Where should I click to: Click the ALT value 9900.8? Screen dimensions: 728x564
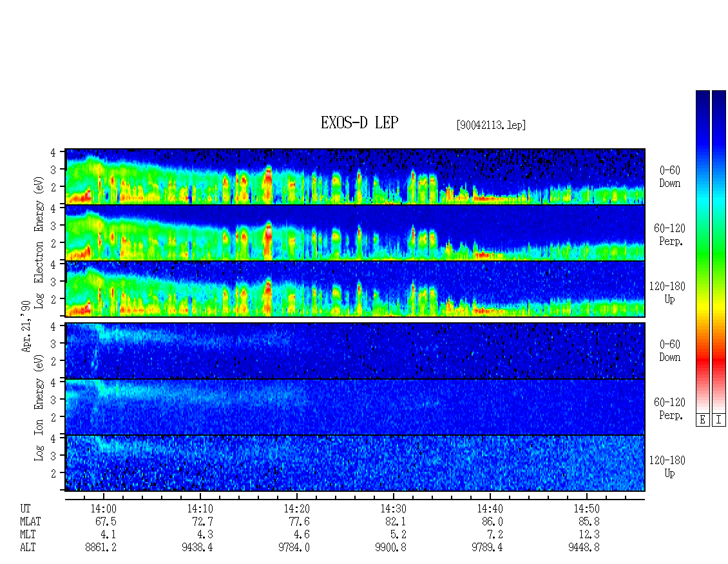(390, 548)
